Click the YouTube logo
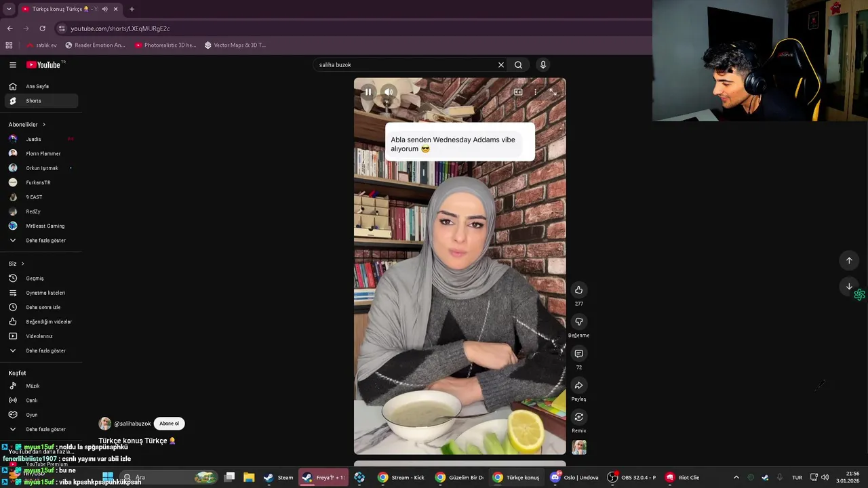The width and height of the screenshot is (868, 488). [x=45, y=65]
